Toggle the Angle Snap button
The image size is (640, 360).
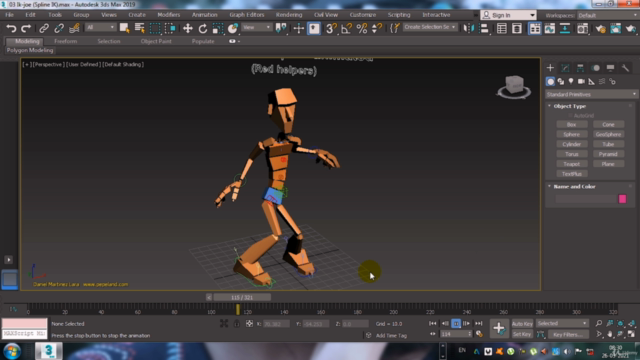click(x=347, y=28)
